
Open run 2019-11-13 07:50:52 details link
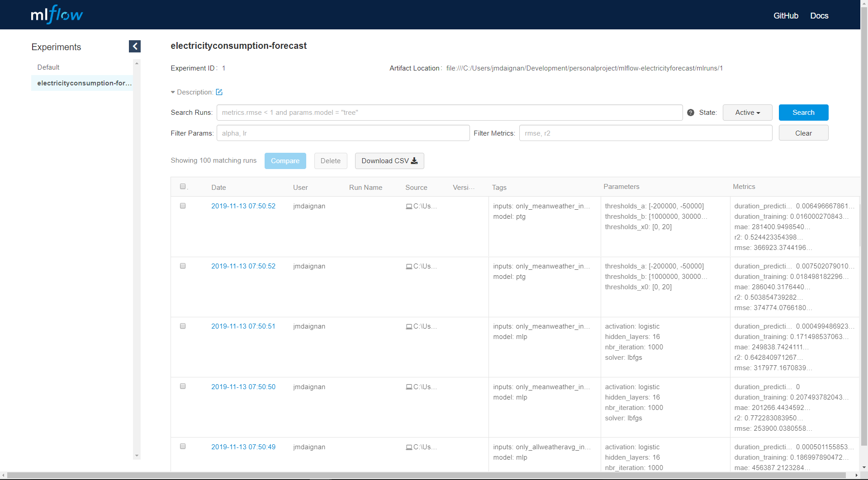[x=243, y=206]
